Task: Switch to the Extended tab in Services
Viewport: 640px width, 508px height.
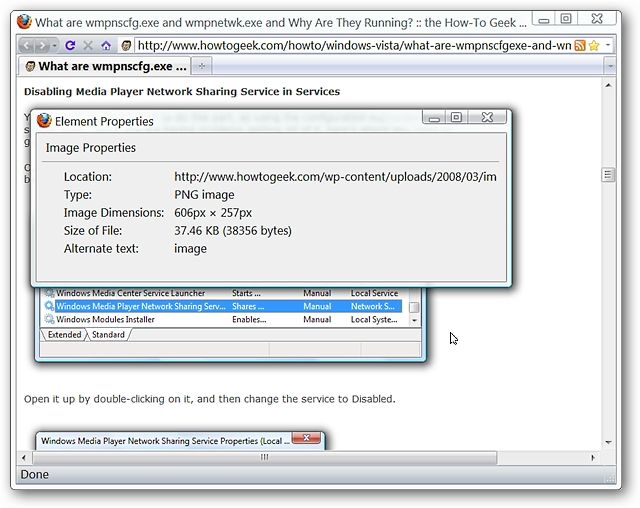Action: 64,335
